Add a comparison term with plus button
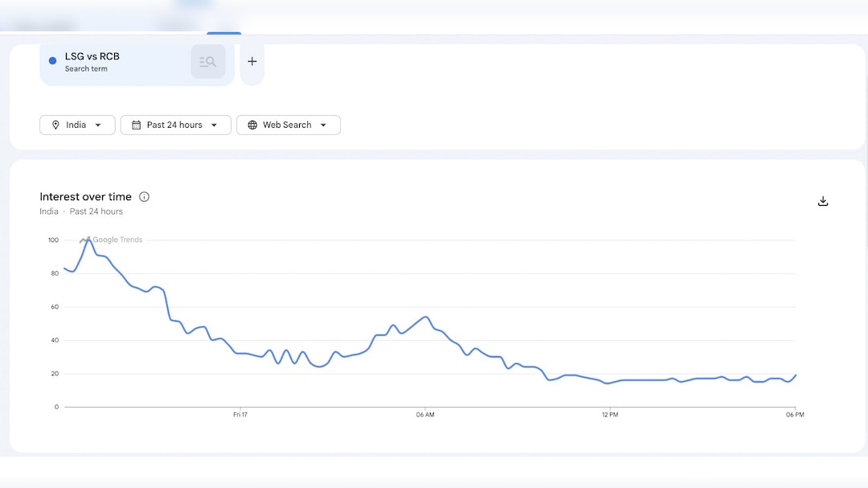This screenshot has width=868, height=488. pos(252,62)
